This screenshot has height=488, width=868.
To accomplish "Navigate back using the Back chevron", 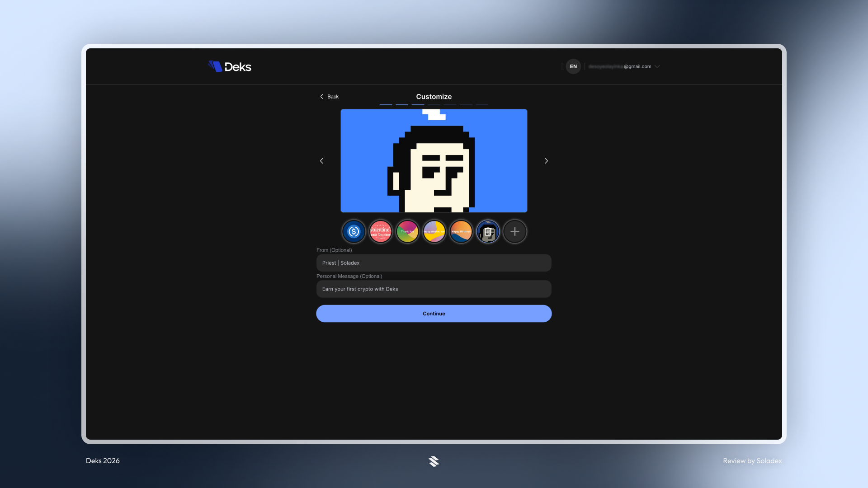I will tap(329, 96).
